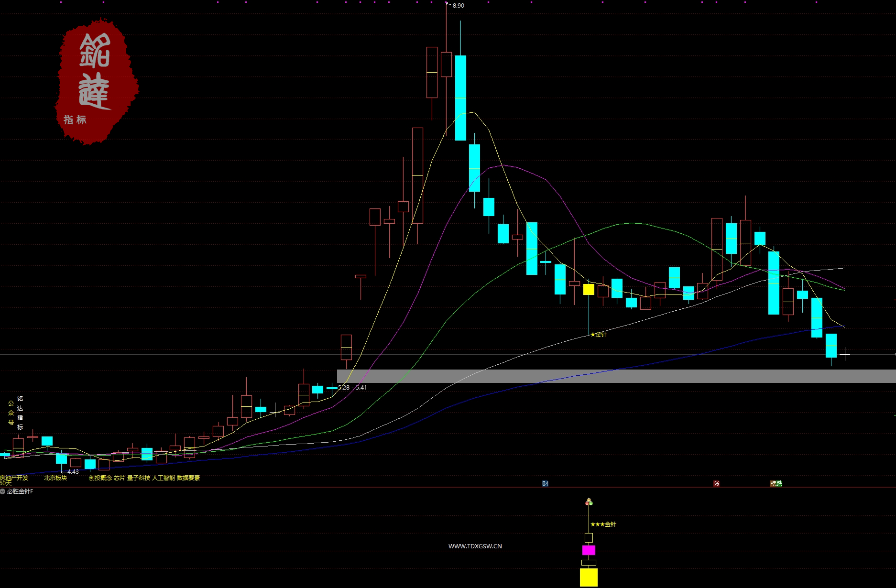Click the blue 财 financial info icon
Image resolution: width=896 pixels, height=588 pixels.
pyautogui.click(x=545, y=483)
